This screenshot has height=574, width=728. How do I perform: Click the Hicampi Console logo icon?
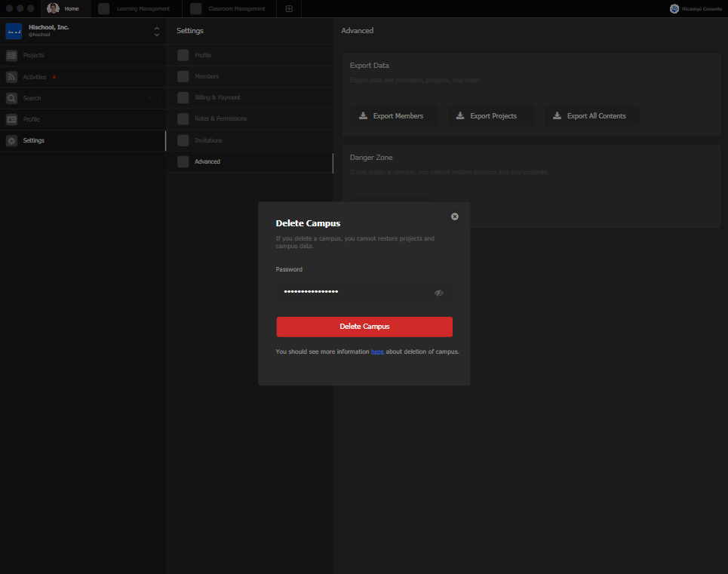(x=674, y=9)
